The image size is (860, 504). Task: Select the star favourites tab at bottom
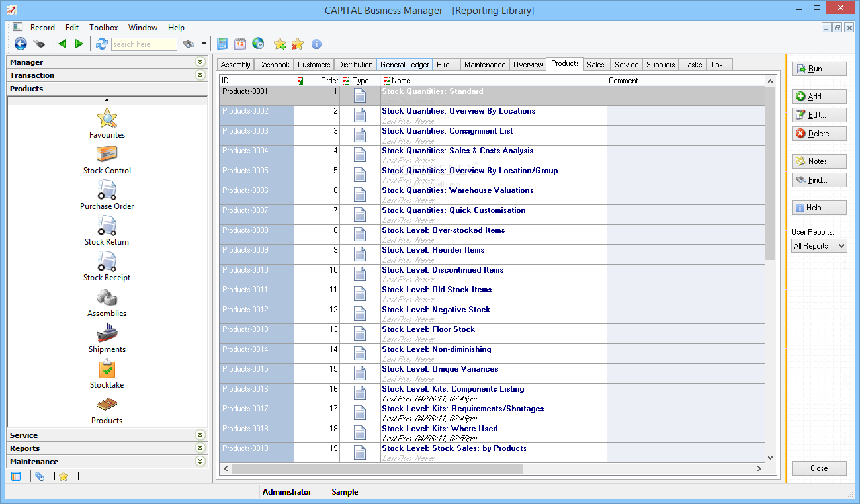point(64,476)
